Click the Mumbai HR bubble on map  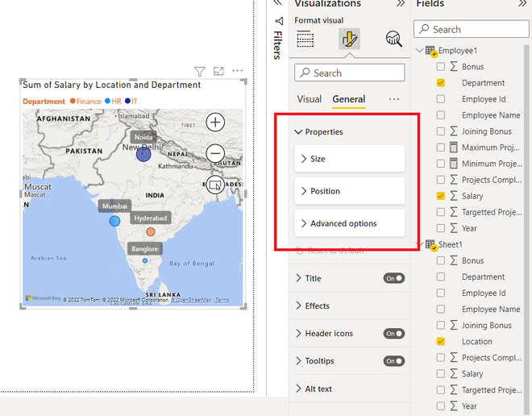114,221
